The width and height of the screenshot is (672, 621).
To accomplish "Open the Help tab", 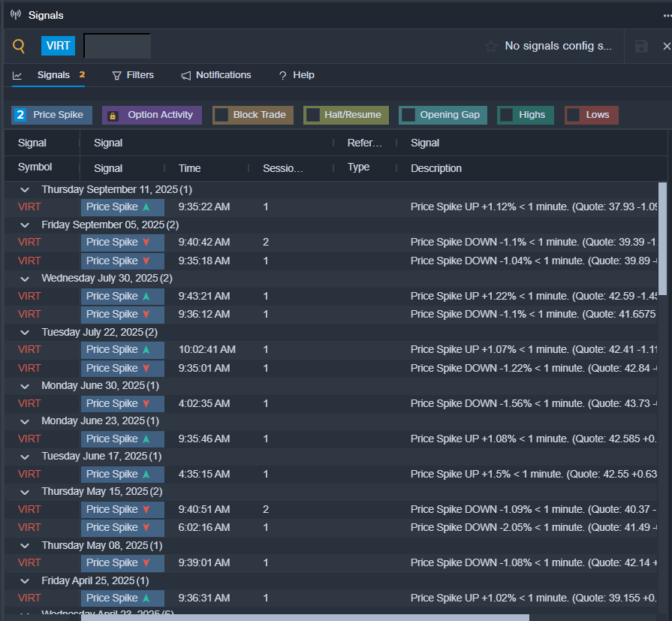I will click(296, 75).
